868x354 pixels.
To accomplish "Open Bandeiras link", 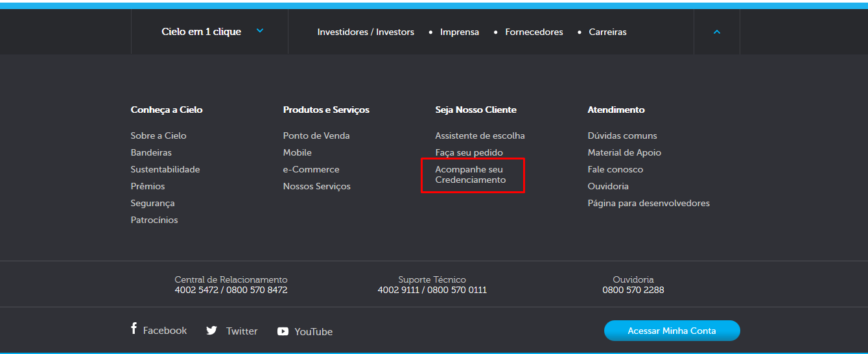I will pyautogui.click(x=151, y=152).
